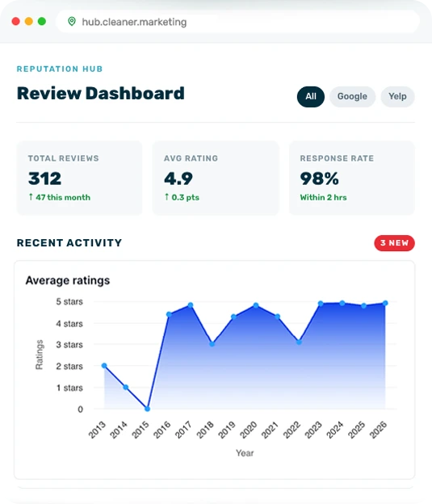Open the Avg Rating 4.9 card
This screenshot has height=504, width=432.
click(216, 178)
